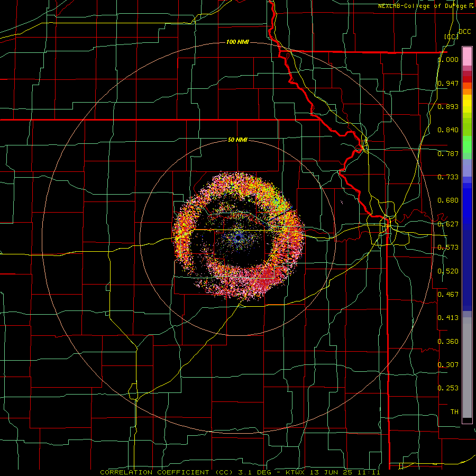Click the light pink segment of color bar

[x=467, y=56]
